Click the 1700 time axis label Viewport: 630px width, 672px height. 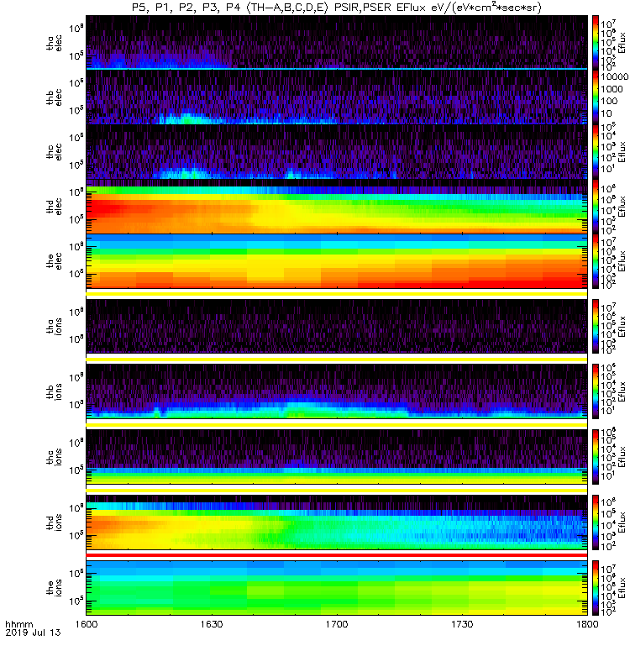(337, 624)
